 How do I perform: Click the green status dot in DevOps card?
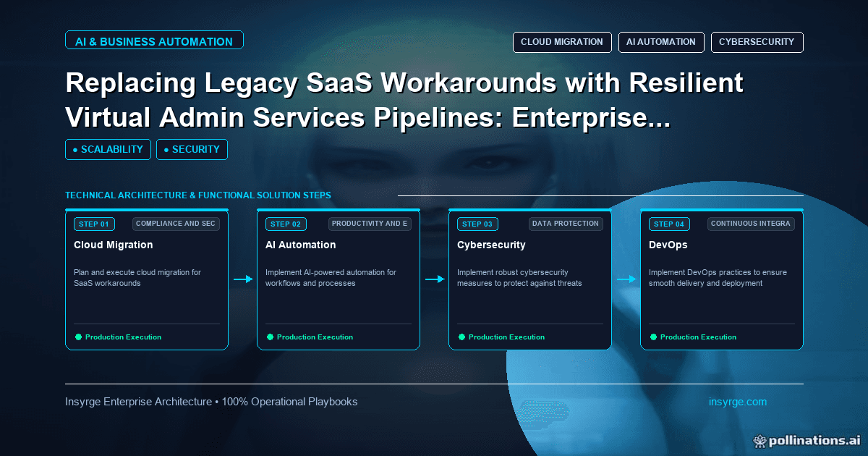click(x=653, y=337)
